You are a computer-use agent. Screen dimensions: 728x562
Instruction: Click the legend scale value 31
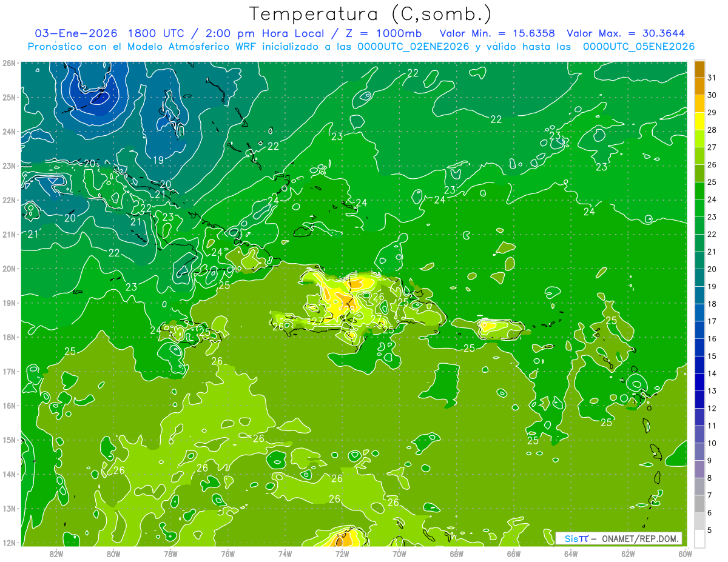[712, 78]
